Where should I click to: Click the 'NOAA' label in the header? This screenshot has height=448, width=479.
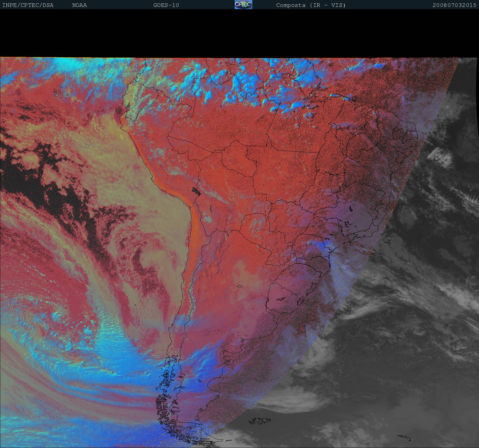(80, 5)
